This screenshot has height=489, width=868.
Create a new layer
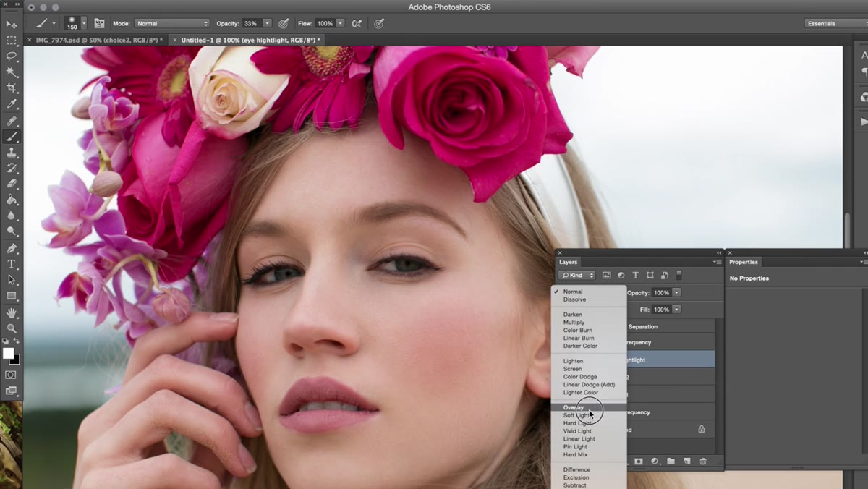[686, 461]
